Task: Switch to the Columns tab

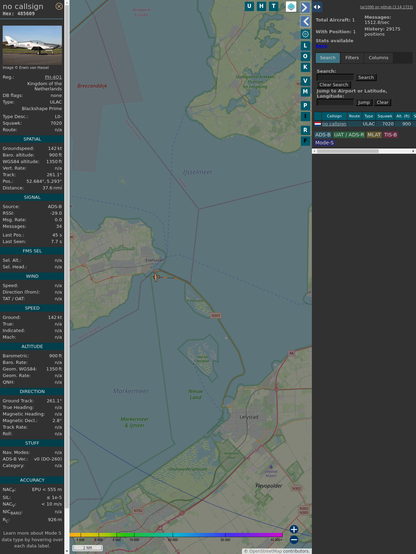Action: (x=378, y=58)
